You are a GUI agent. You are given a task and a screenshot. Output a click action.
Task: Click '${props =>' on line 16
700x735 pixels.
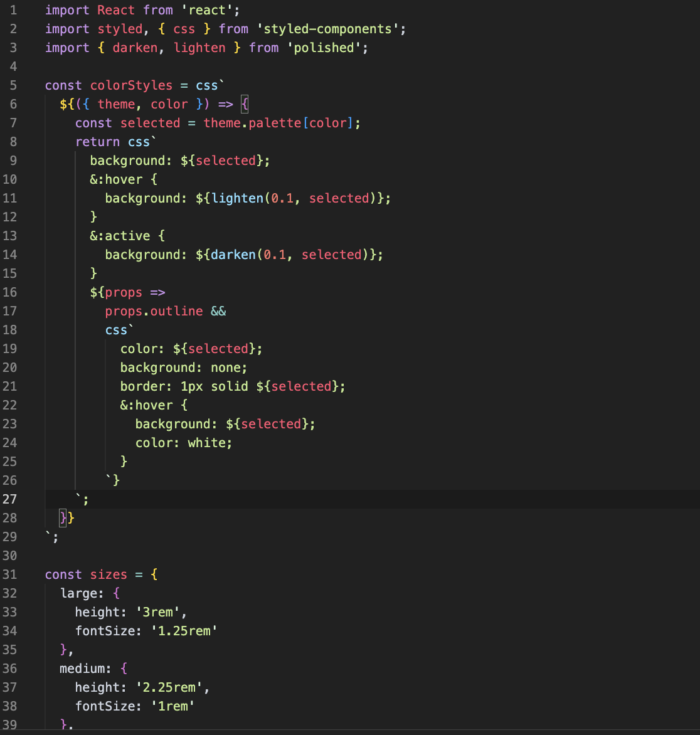(127, 292)
